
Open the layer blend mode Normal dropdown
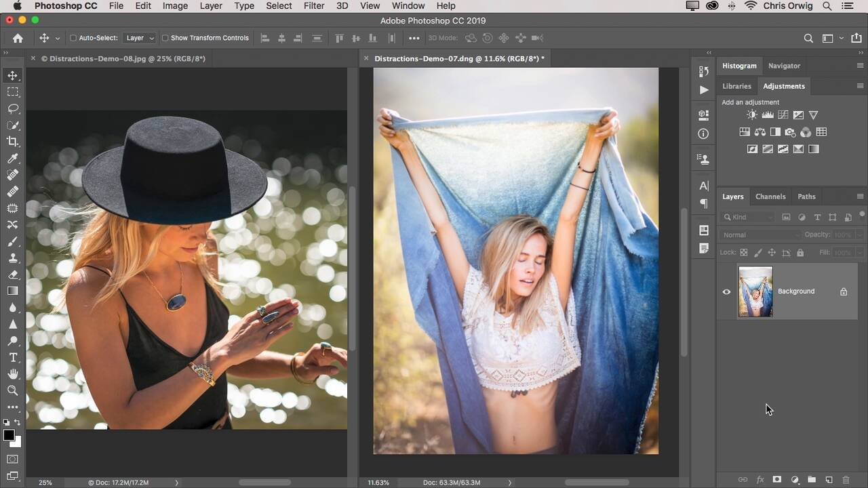point(761,235)
